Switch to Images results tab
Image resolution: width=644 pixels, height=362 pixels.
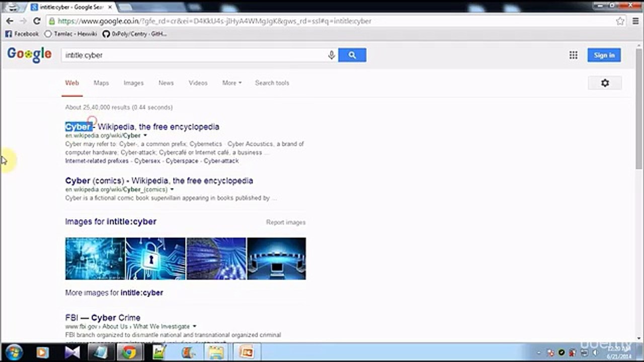click(x=133, y=83)
